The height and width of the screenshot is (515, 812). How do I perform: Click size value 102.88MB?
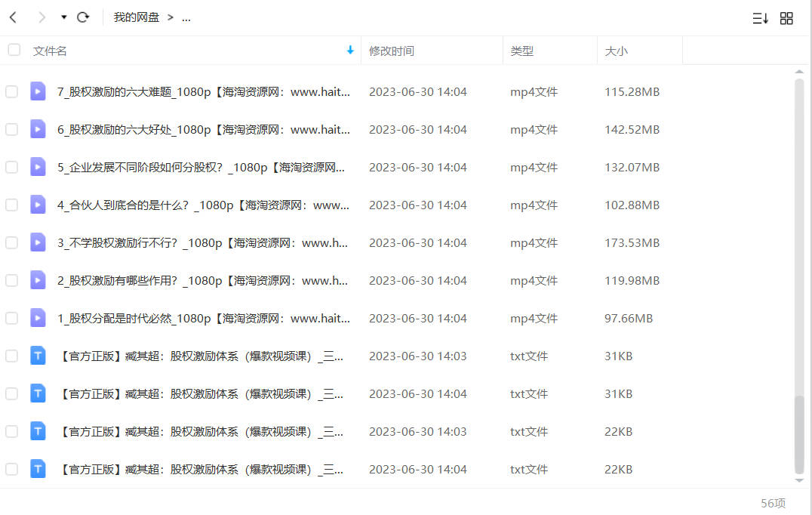[632, 205]
